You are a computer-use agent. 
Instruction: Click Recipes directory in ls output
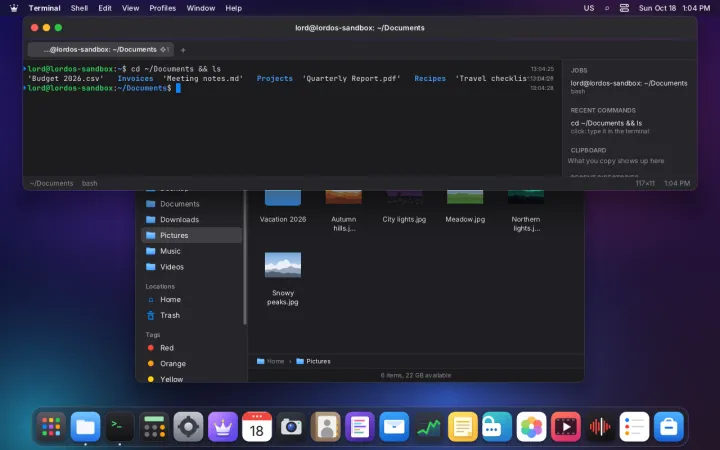[x=430, y=79]
